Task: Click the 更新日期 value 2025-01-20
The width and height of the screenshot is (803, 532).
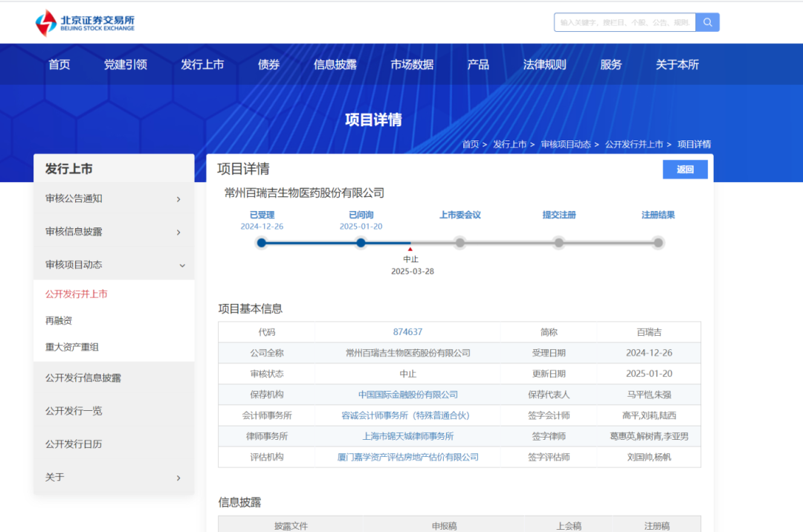Action: click(649, 374)
